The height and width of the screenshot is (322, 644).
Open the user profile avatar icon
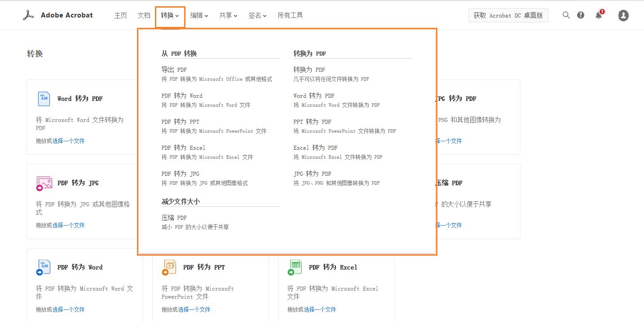click(623, 15)
